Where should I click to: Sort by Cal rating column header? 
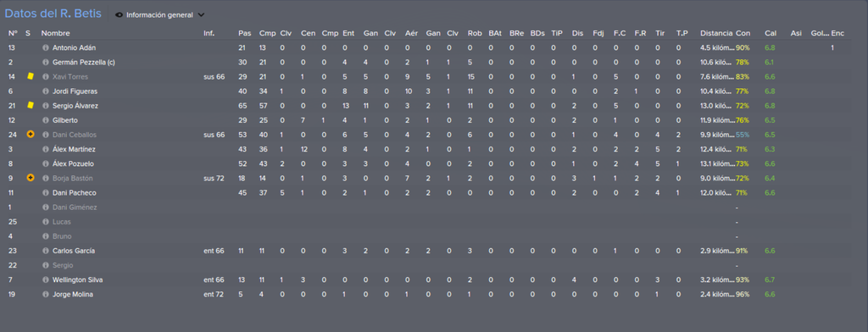point(770,33)
